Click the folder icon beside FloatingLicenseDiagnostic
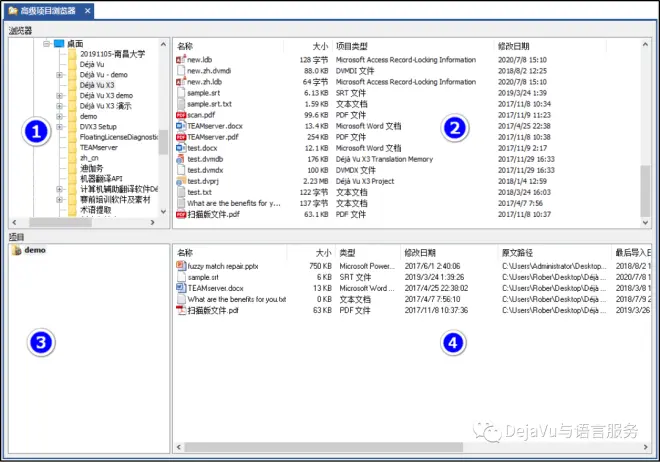This screenshot has width=660, height=462. tap(72, 137)
